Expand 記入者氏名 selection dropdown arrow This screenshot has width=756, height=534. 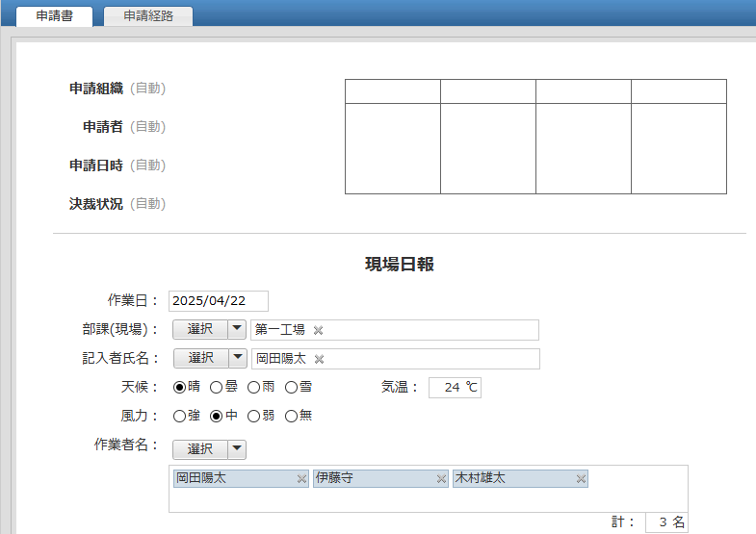(237, 358)
